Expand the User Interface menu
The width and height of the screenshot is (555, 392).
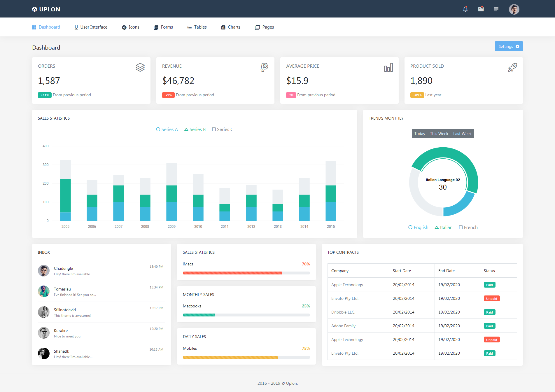[91, 27]
